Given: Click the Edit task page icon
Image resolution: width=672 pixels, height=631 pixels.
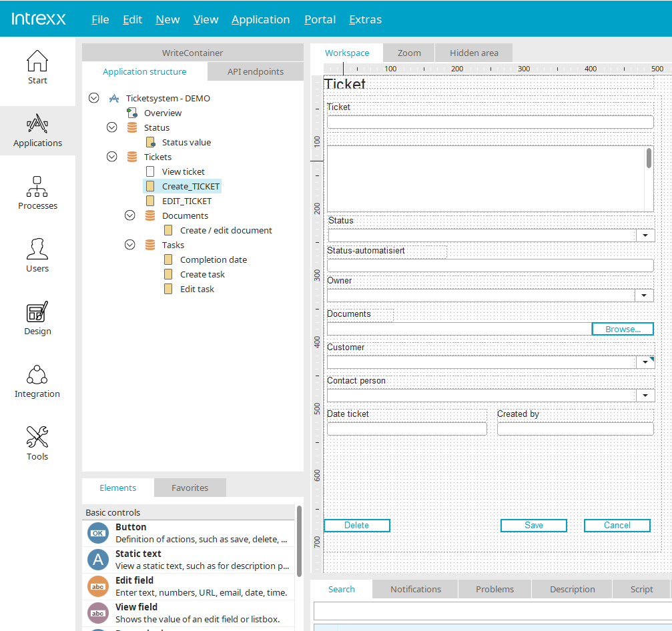Looking at the screenshot, I should [168, 289].
